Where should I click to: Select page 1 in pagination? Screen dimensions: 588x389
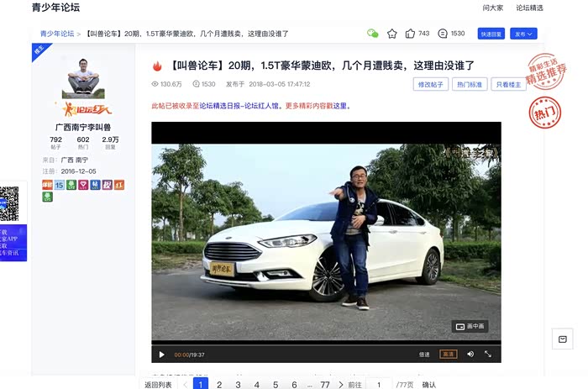201,384
